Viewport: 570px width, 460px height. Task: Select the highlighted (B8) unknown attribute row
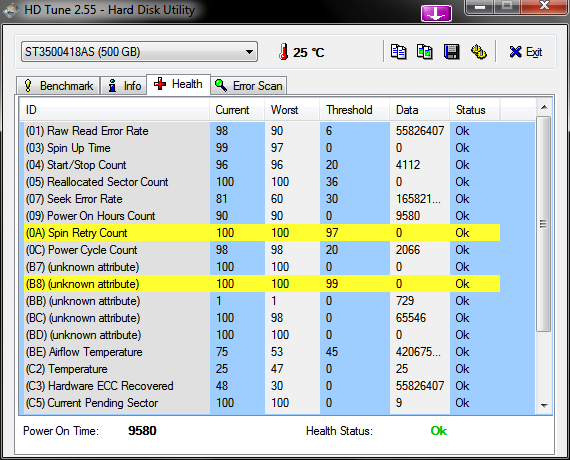point(263,284)
